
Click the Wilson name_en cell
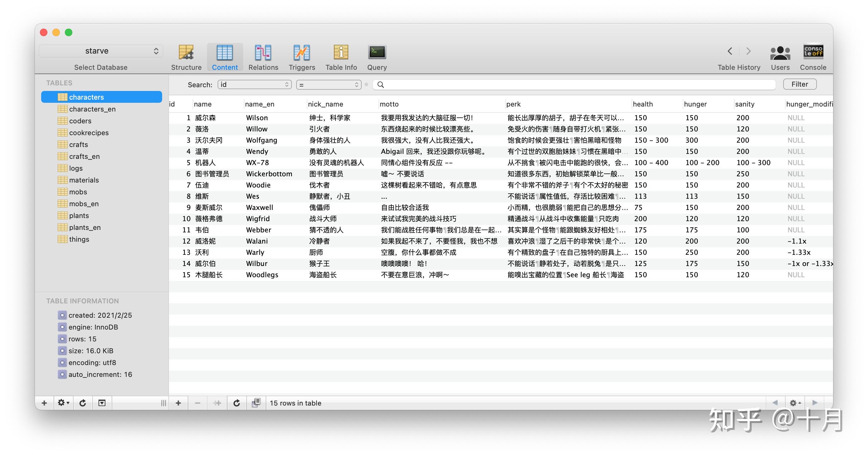pyautogui.click(x=275, y=118)
